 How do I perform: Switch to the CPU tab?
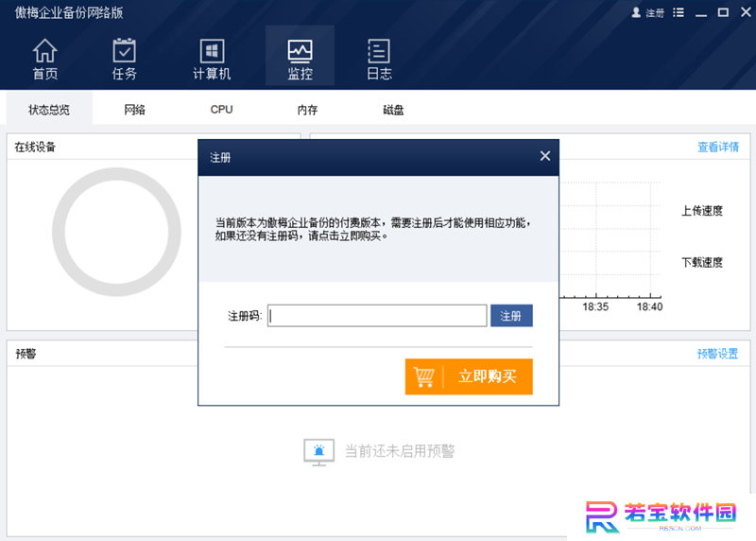[x=221, y=110]
